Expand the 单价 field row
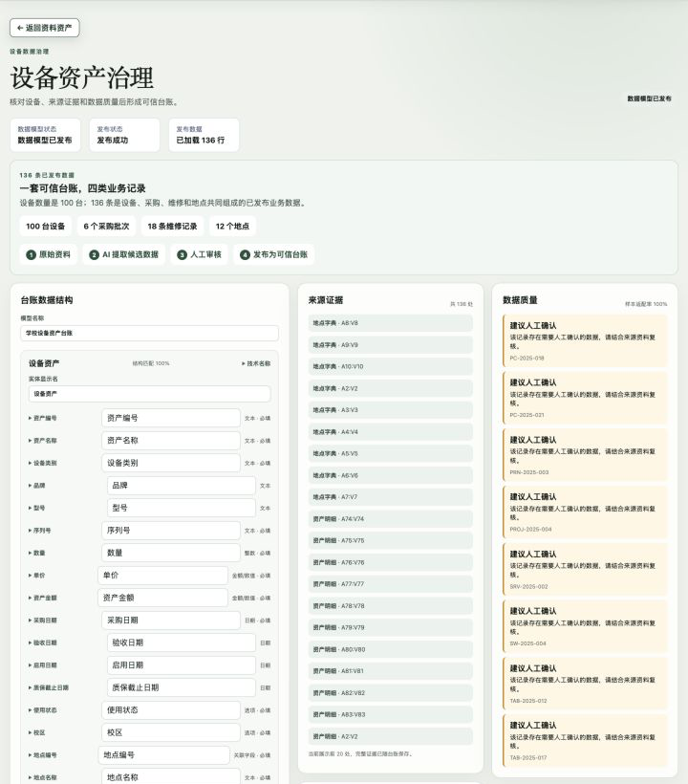688x784 pixels. click(x=36, y=576)
